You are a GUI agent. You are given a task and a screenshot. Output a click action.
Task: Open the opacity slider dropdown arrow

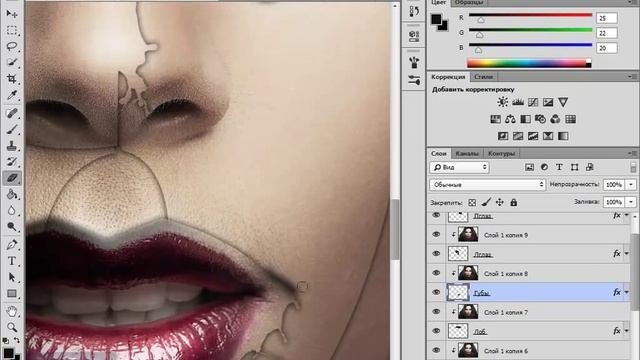tap(631, 184)
